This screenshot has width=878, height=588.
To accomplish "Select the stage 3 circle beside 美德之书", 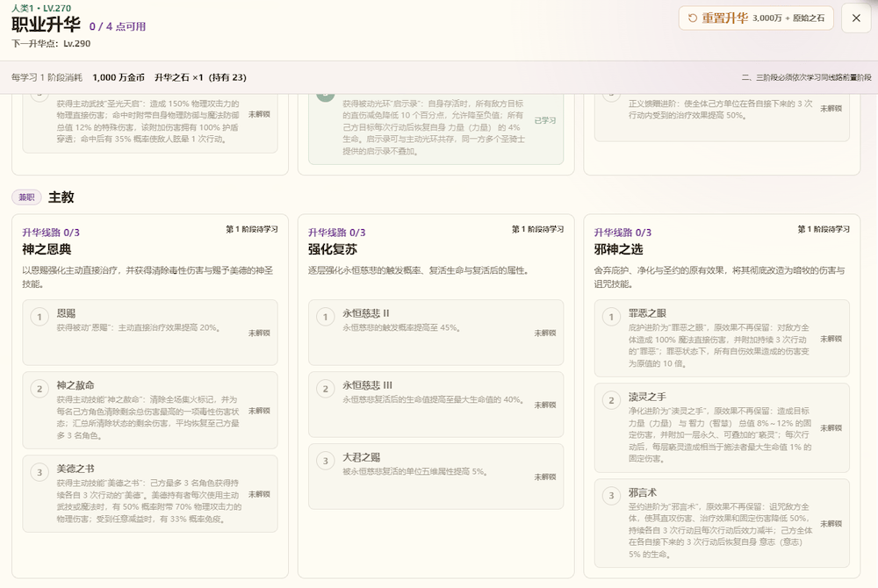I will tap(40, 473).
